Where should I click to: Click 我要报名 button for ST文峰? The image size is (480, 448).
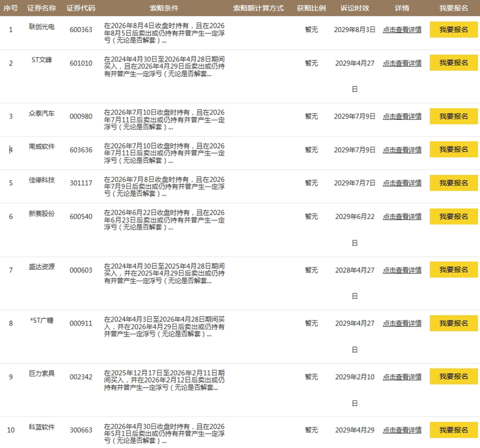pos(454,63)
